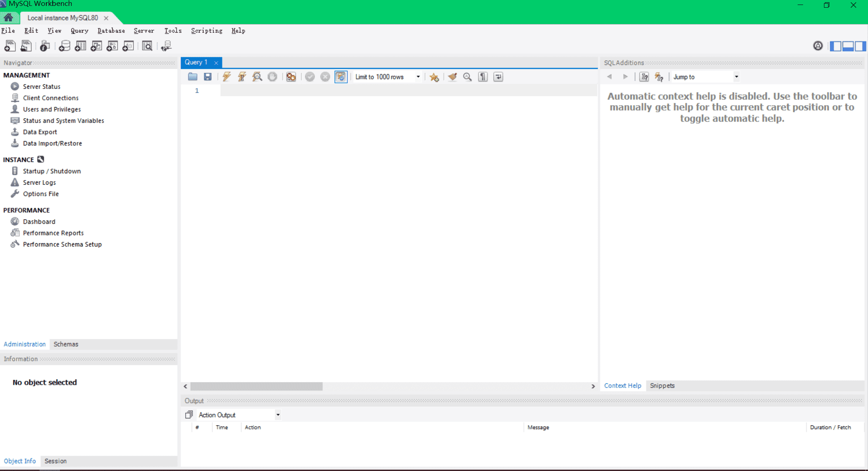Switch to the Snippets tab

pyautogui.click(x=662, y=386)
